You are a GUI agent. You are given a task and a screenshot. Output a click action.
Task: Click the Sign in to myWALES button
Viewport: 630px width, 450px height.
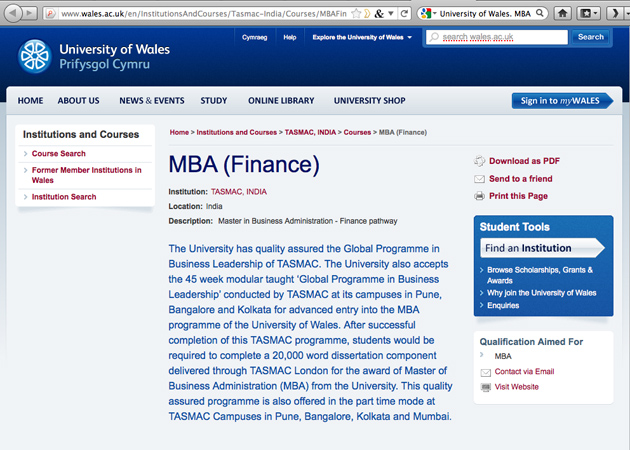(562, 101)
